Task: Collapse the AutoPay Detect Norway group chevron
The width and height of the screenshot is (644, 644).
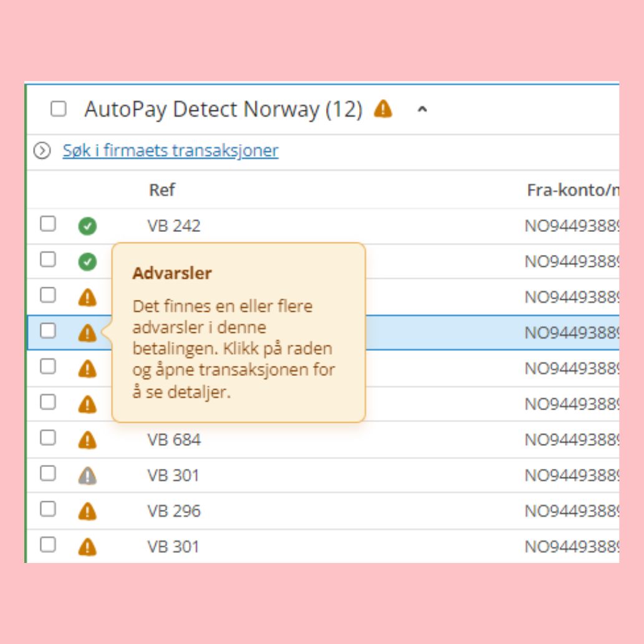Action: click(422, 109)
